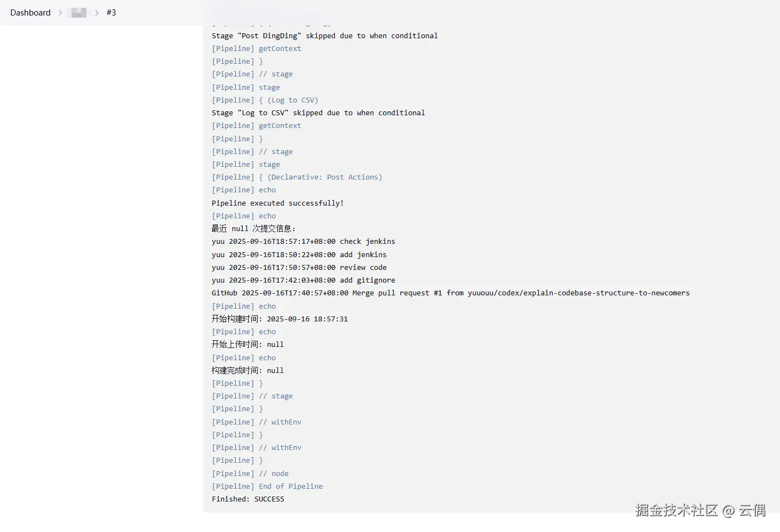Click the "(Declarative: Post Actions)" pipeline line

[x=297, y=177]
